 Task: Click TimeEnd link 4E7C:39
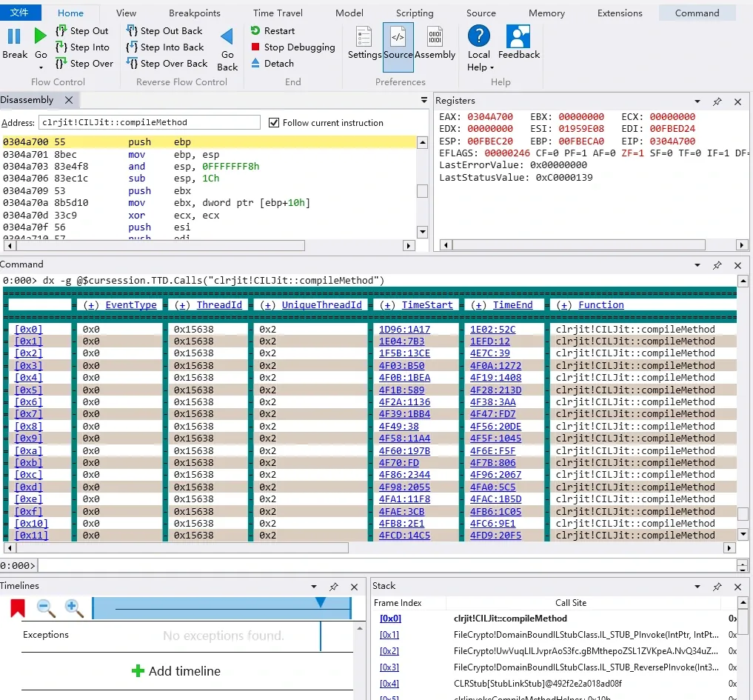point(490,353)
